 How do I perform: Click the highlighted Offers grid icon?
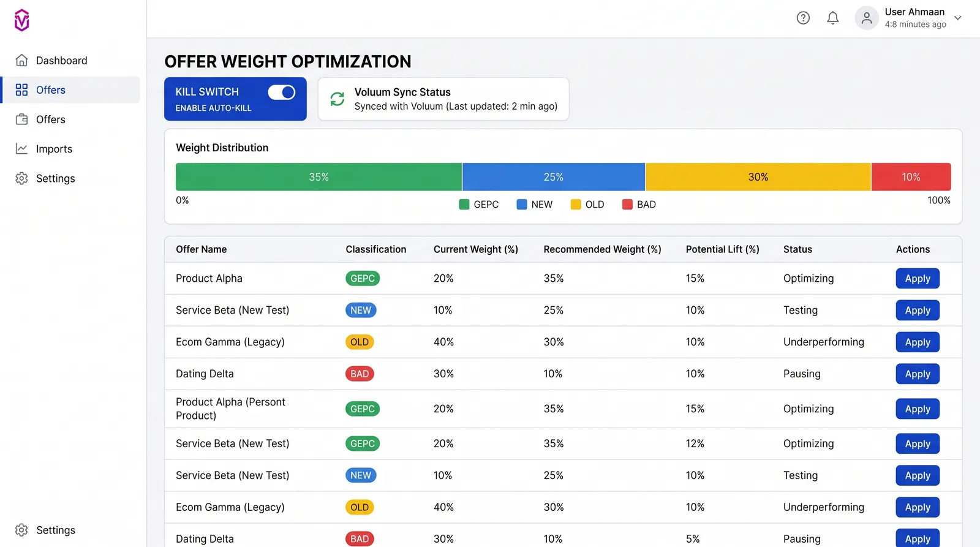pyautogui.click(x=22, y=89)
